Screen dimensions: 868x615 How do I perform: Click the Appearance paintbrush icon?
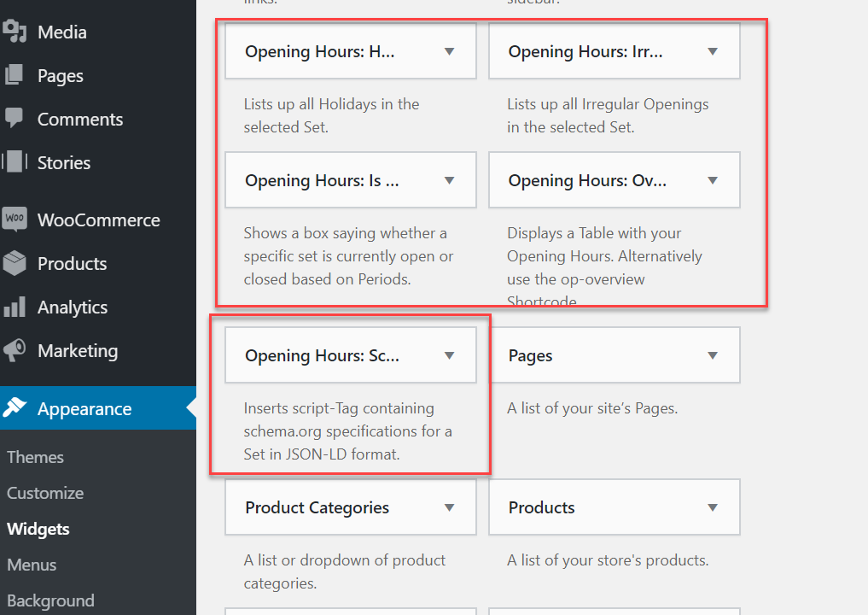[x=15, y=408]
